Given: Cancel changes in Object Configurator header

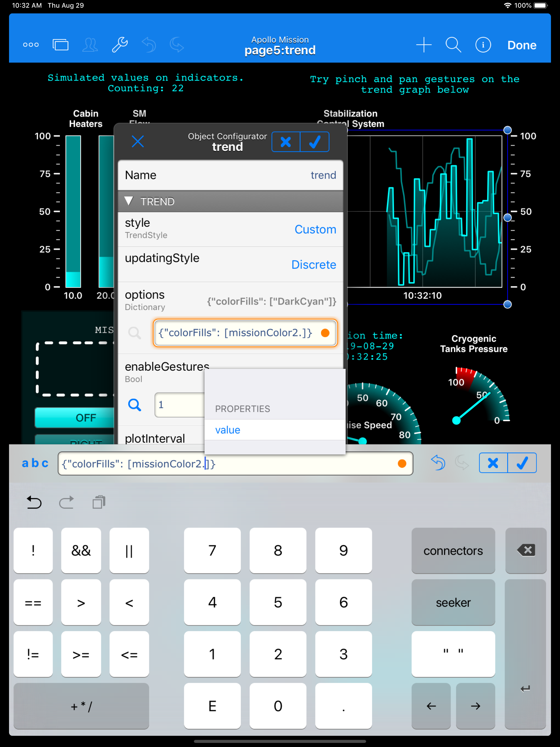Looking at the screenshot, I should [x=286, y=142].
